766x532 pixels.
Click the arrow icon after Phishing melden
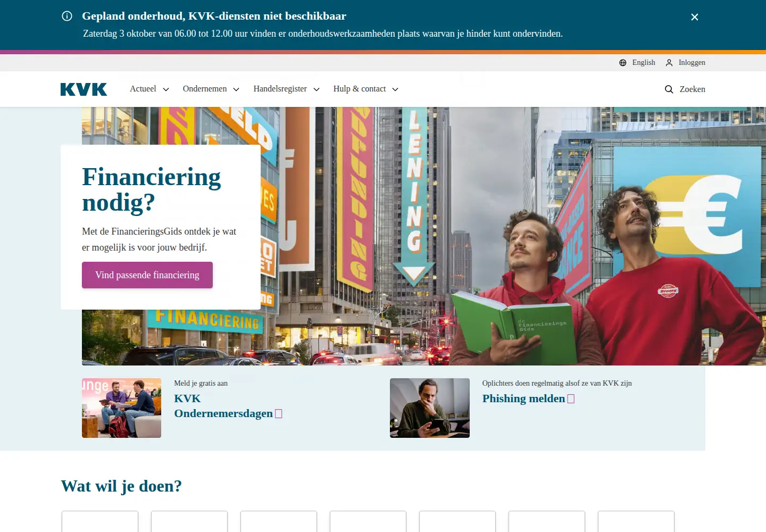[571, 399]
